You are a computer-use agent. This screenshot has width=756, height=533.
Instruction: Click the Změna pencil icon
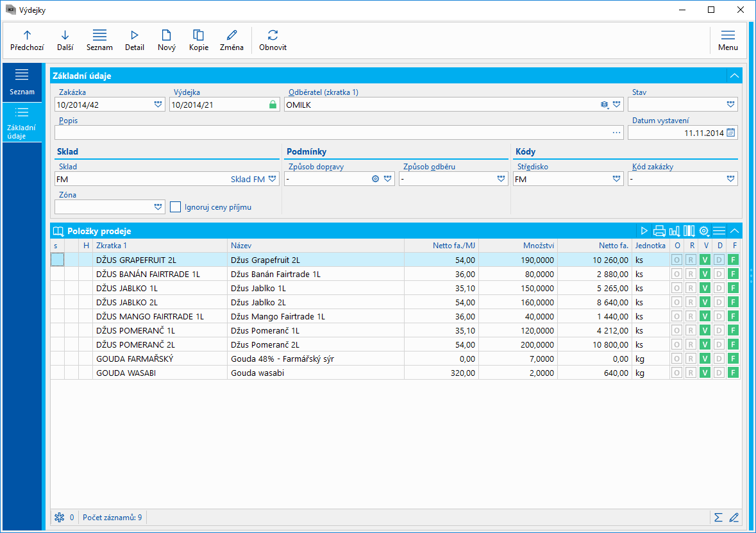(x=231, y=40)
